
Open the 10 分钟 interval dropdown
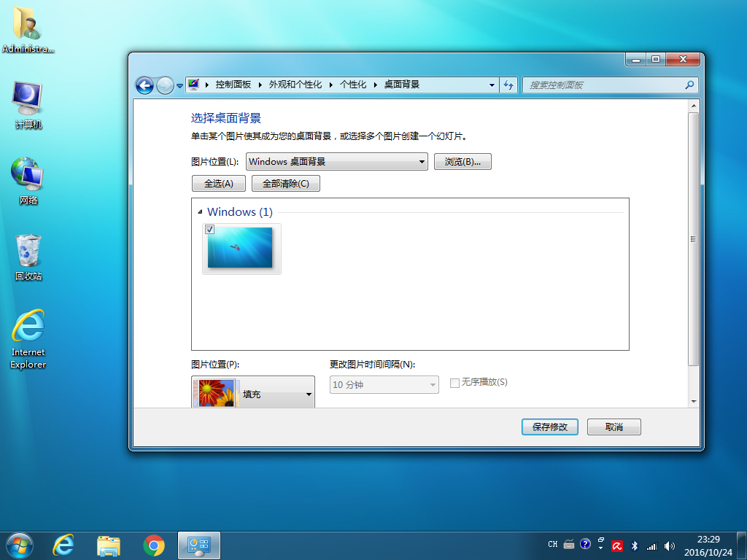coord(384,384)
